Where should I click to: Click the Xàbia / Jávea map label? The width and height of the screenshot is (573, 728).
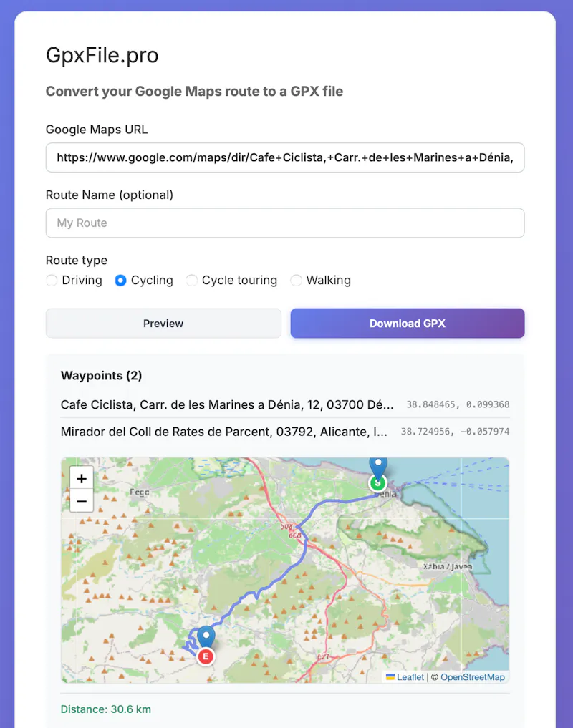[448, 566]
